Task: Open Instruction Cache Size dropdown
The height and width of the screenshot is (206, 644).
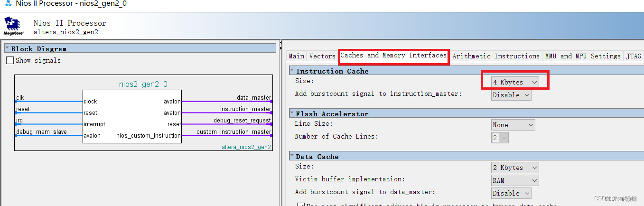Action: 515,82
